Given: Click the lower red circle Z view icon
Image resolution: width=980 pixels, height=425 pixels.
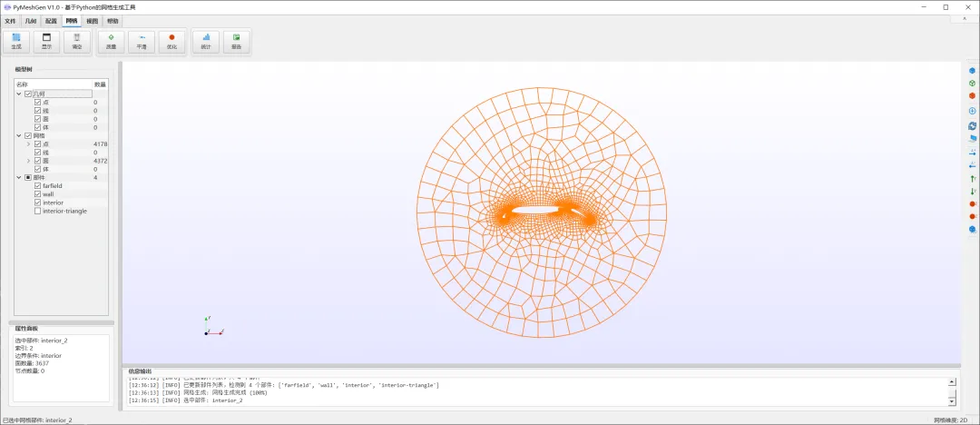Looking at the screenshot, I should tap(972, 216).
